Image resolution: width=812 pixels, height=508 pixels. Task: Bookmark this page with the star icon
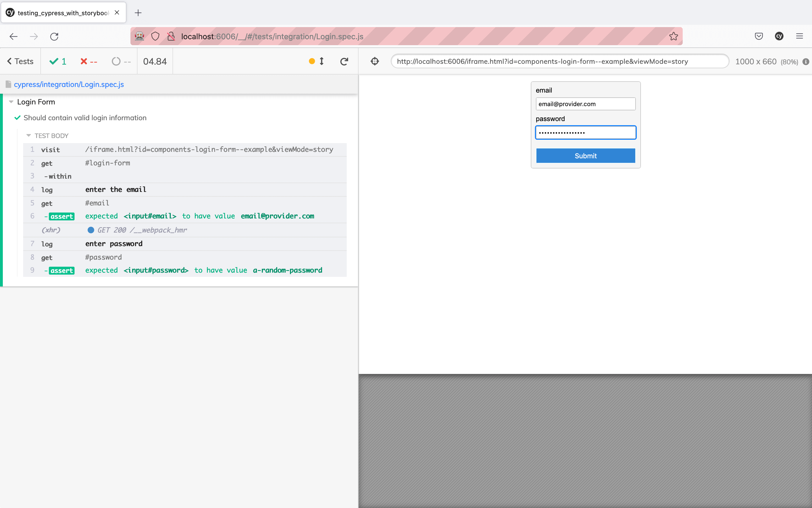pos(673,36)
